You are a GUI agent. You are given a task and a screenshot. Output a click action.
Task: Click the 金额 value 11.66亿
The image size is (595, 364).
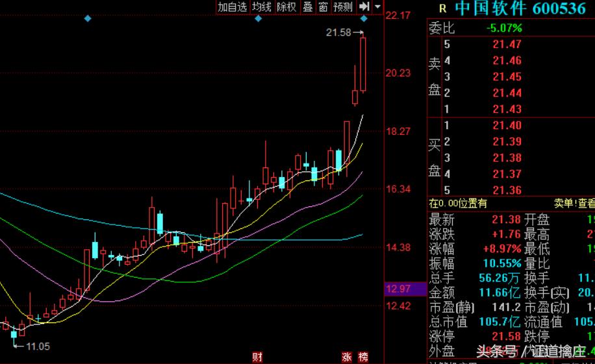(x=499, y=293)
